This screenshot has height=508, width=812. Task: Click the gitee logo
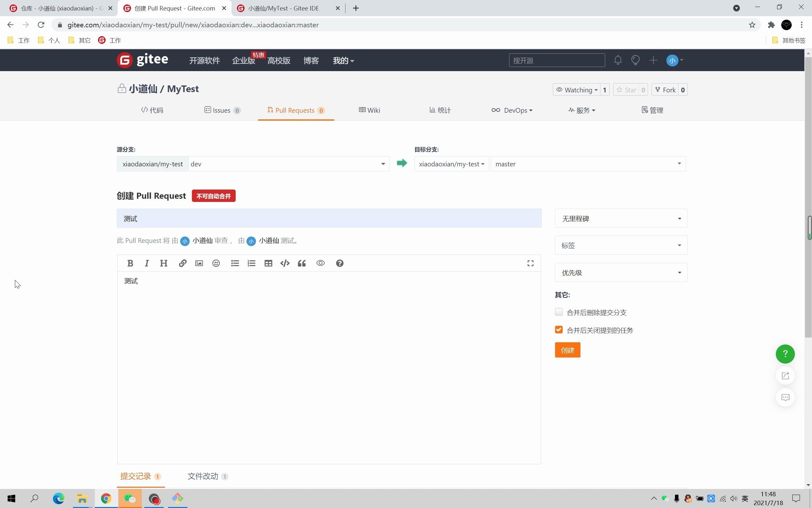click(x=143, y=60)
